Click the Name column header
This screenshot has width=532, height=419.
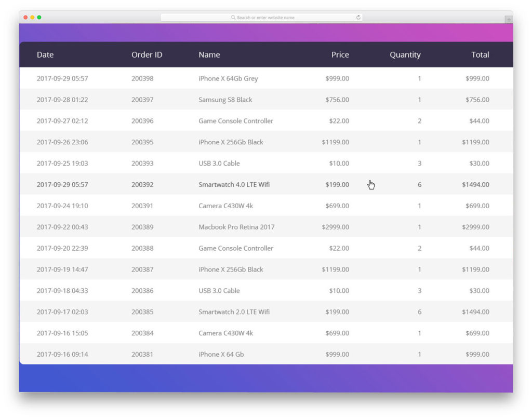click(x=209, y=55)
